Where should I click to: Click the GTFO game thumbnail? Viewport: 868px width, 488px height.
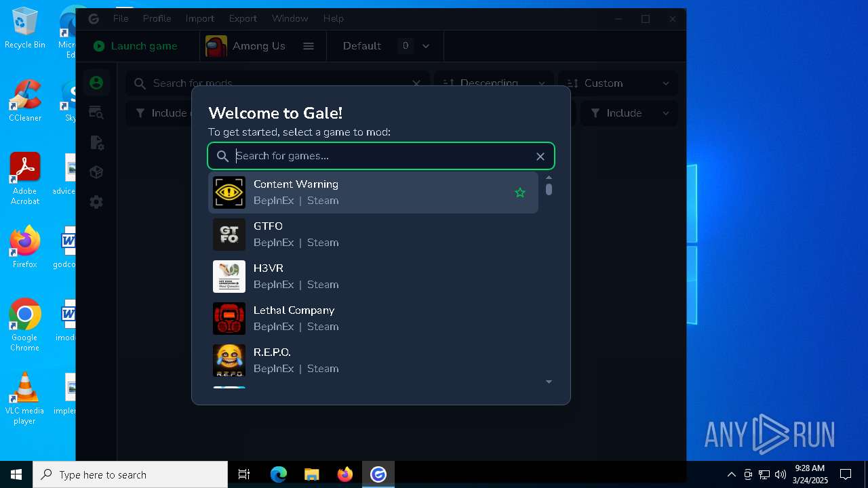point(229,235)
